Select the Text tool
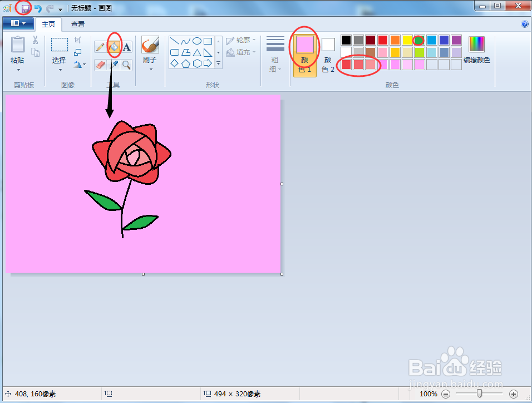This screenshot has height=403, width=532. click(126, 46)
